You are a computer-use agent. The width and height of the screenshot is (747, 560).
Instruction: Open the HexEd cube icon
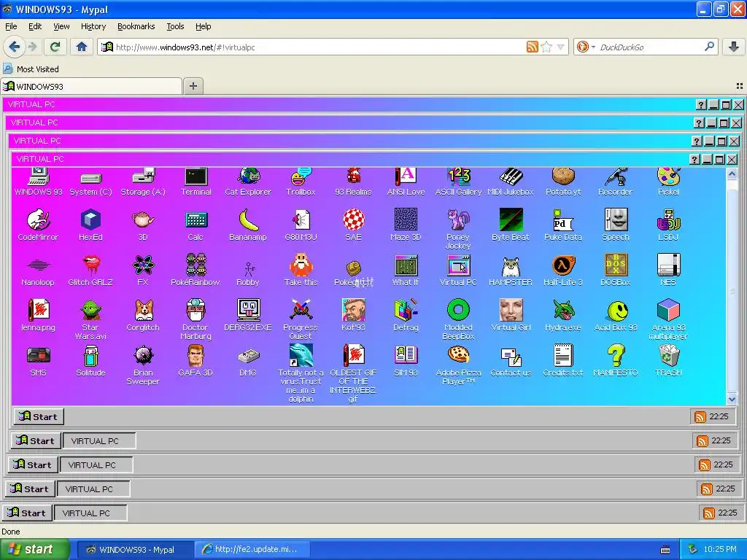pyautogui.click(x=90, y=225)
